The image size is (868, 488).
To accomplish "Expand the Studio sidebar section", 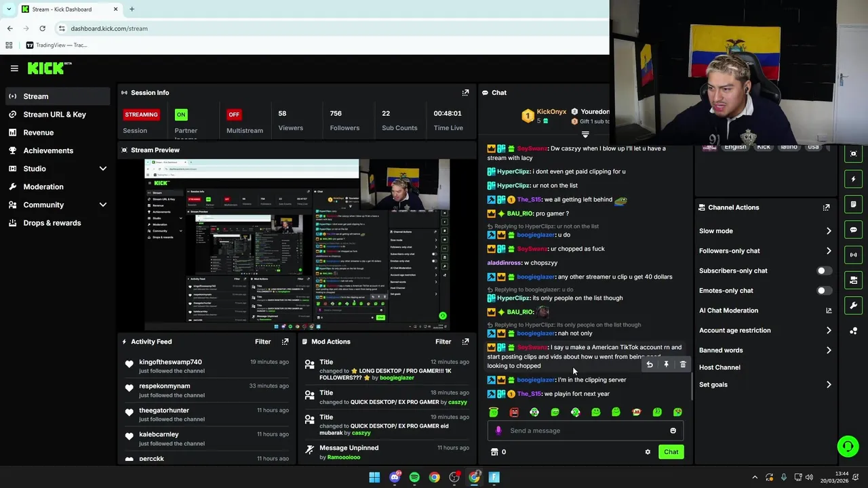I will 103,169.
